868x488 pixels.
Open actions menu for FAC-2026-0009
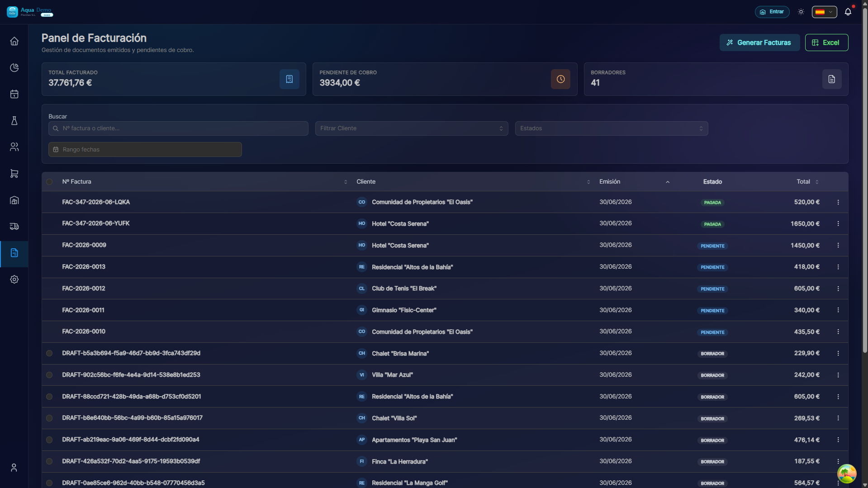pos(838,245)
